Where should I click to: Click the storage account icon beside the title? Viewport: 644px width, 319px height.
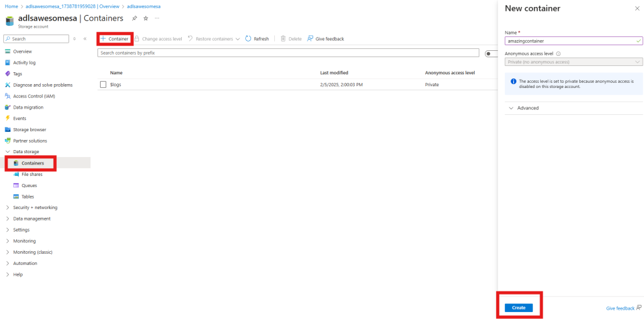coord(10,21)
